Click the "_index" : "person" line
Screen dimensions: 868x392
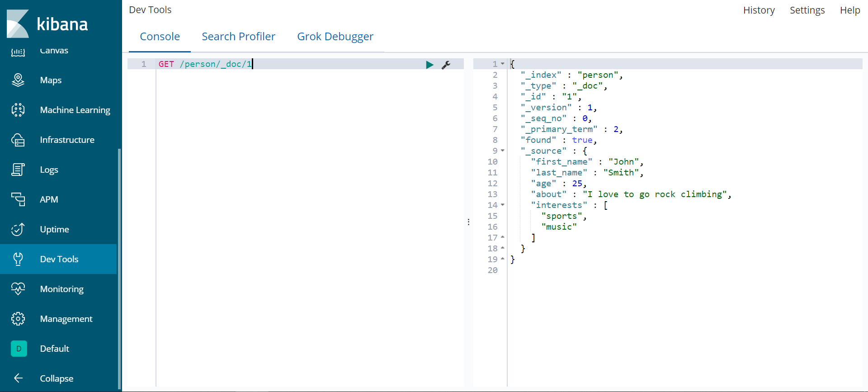(x=572, y=75)
